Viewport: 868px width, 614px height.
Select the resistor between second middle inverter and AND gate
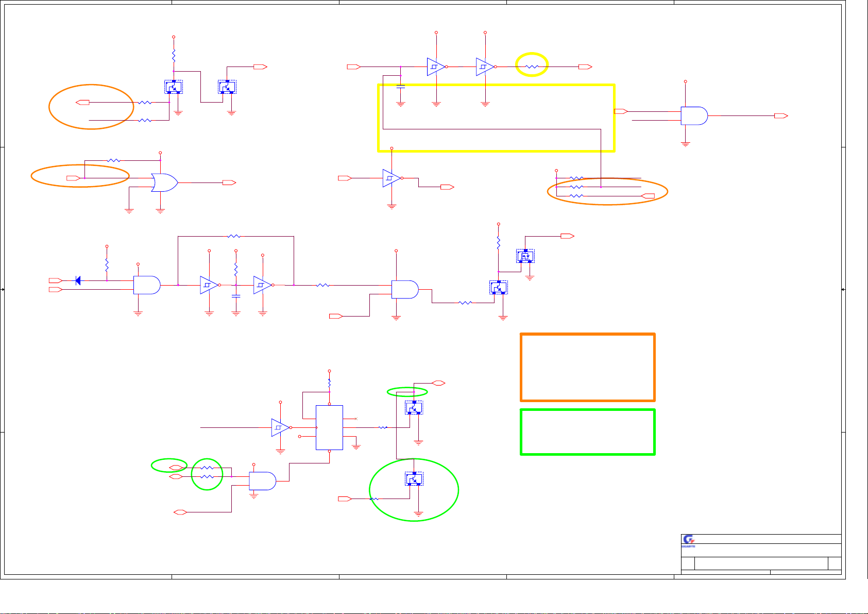point(323,285)
